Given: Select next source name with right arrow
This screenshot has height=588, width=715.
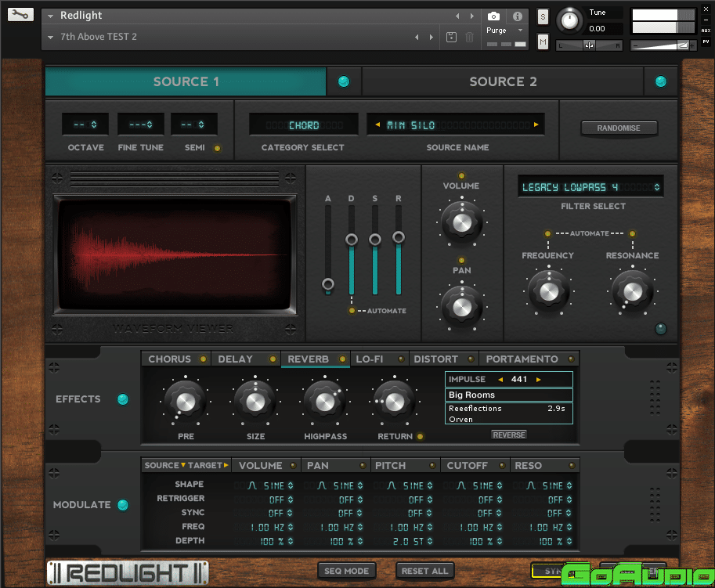Looking at the screenshot, I should tap(536, 125).
